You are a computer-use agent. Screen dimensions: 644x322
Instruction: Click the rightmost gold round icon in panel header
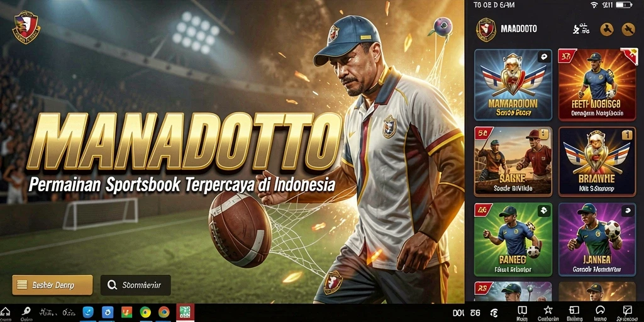(x=628, y=29)
